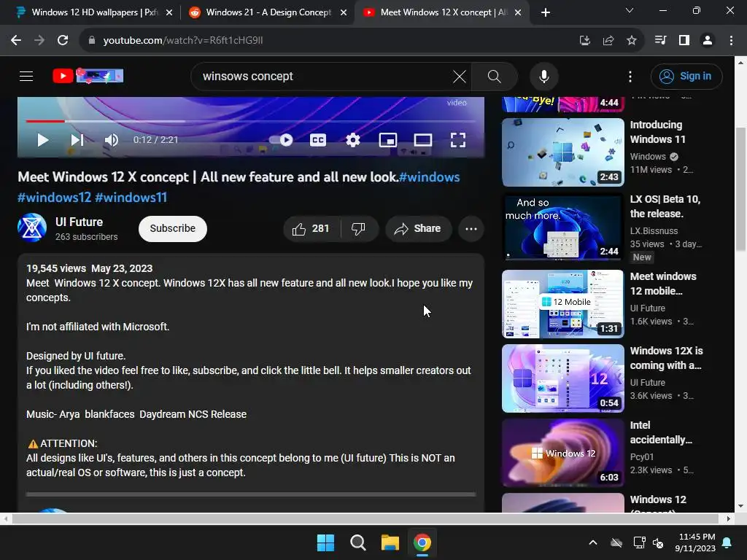Screen dimensions: 747x560
Task: Like the video thumbs-up 281
Action: [x=311, y=228]
